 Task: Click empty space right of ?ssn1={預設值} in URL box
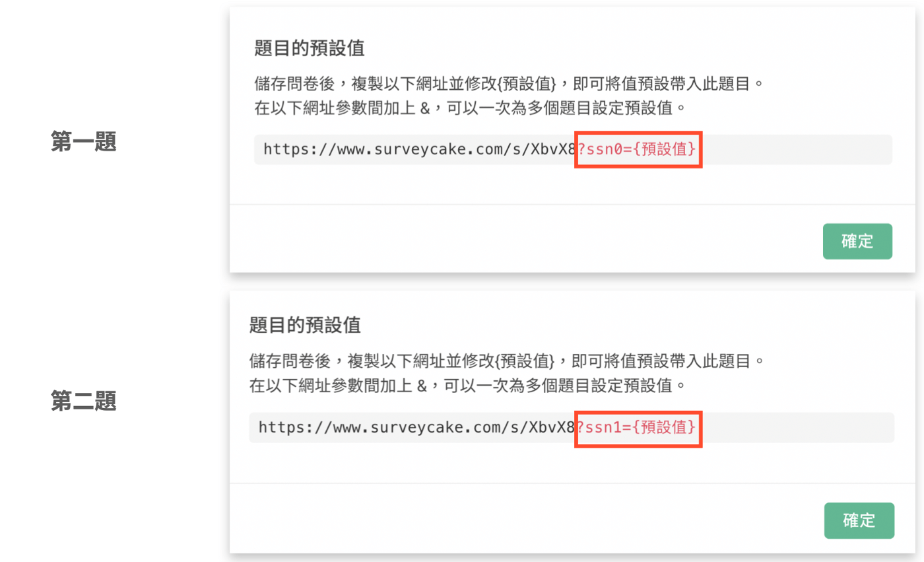(797, 428)
